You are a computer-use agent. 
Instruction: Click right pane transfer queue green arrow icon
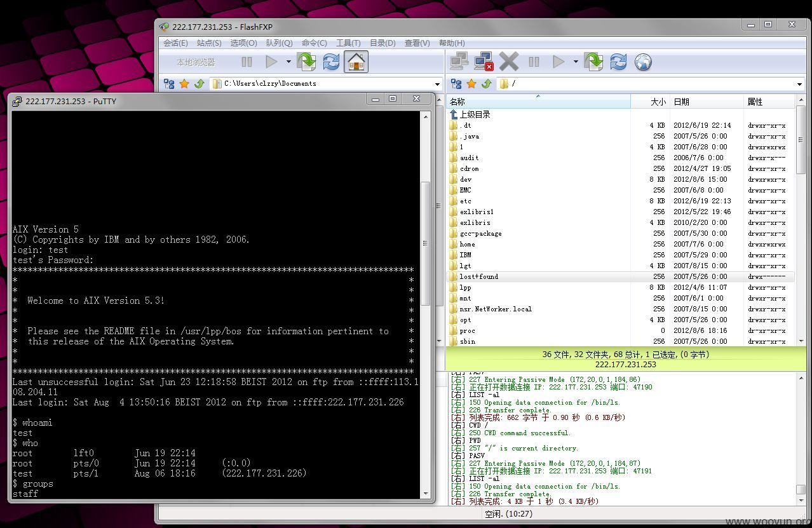(x=594, y=62)
